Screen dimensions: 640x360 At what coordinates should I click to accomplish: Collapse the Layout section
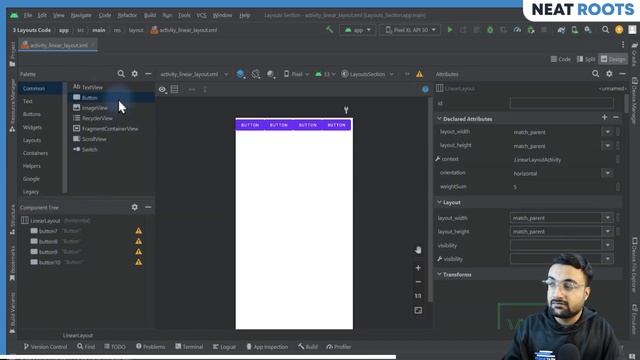coord(439,202)
